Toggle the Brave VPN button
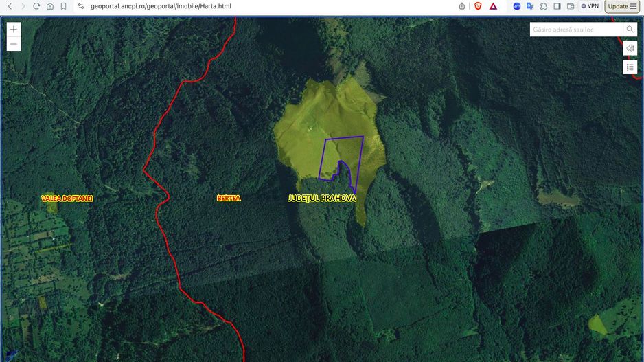 [x=590, y=6]
